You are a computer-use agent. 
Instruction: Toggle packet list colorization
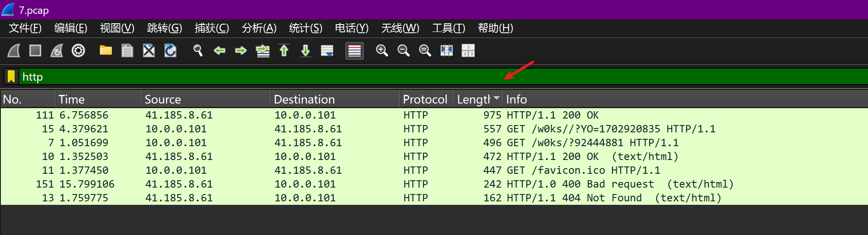tap(354, 51)
